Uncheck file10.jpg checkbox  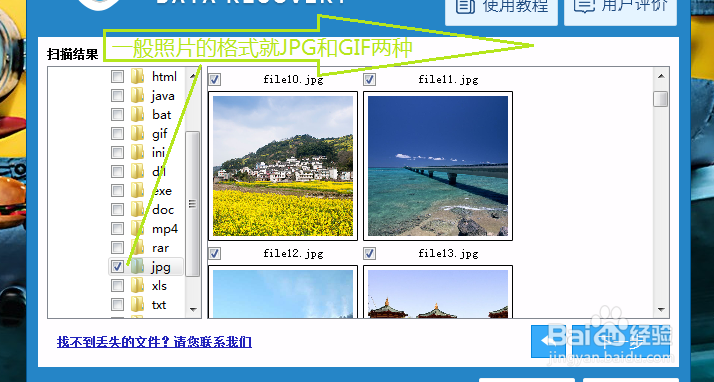[214, 80]
